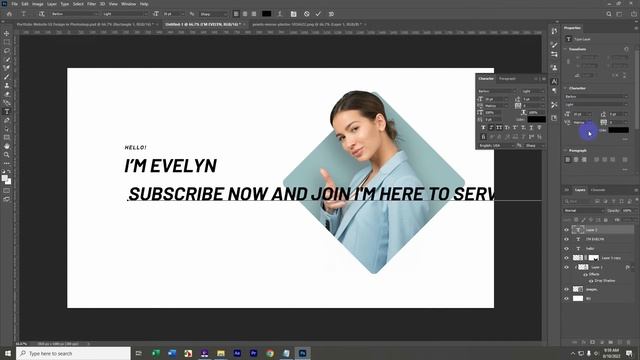Select the Brush tool in left toolbar

pos(7,77)
